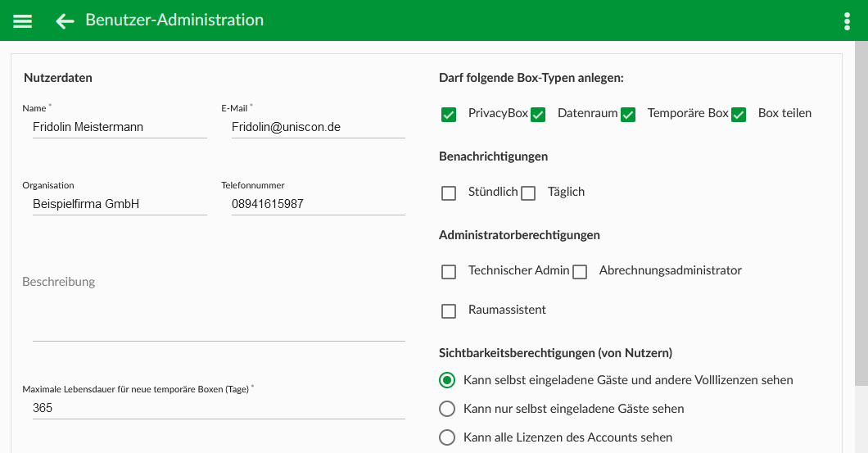The width and height of the screenshot is (868, 453).
Task: Click the E-Mail input field
Action: 319,127
